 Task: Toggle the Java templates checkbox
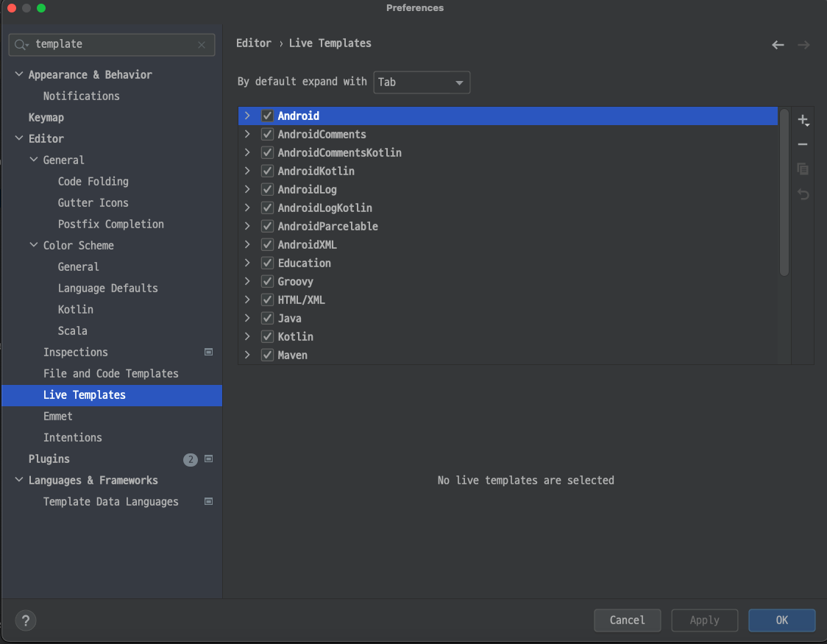pos(267,318)
